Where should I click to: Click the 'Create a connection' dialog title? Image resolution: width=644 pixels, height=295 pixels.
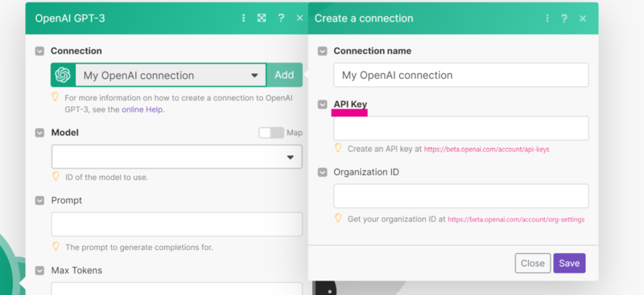pos(364,18)
